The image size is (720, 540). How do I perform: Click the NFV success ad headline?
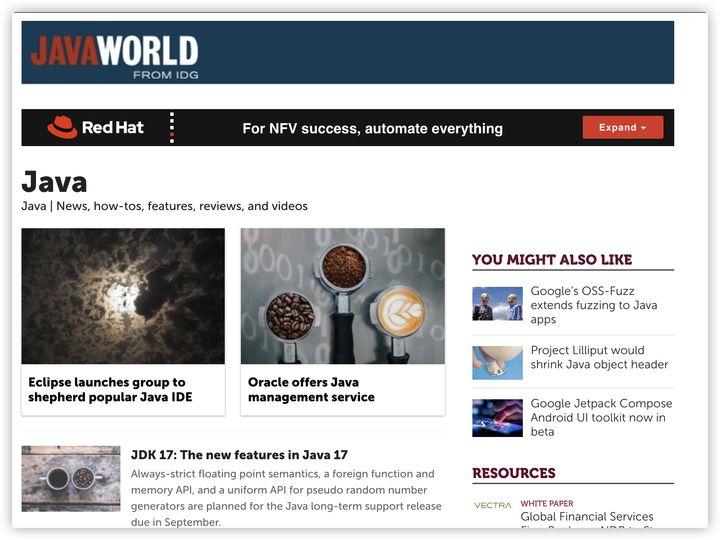(372, 128)
